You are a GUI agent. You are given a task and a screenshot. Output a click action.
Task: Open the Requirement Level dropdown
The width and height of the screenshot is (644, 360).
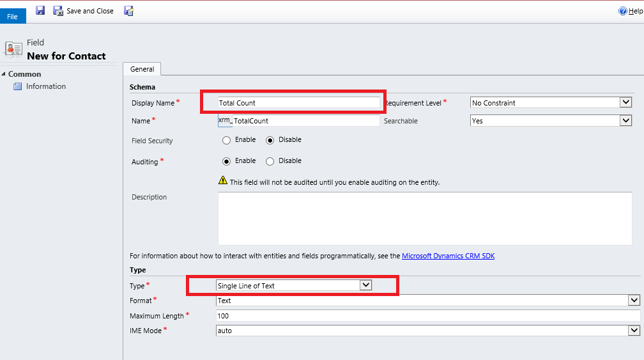coord(551,102)
